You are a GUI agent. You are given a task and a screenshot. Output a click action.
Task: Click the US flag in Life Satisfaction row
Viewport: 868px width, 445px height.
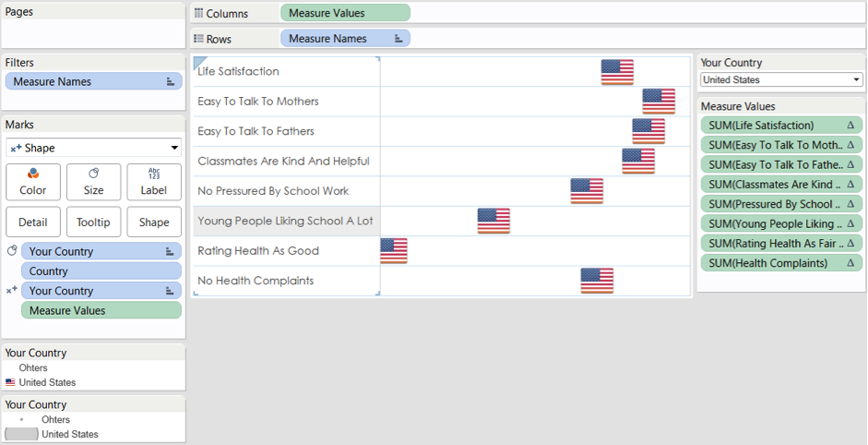(617, 72)
